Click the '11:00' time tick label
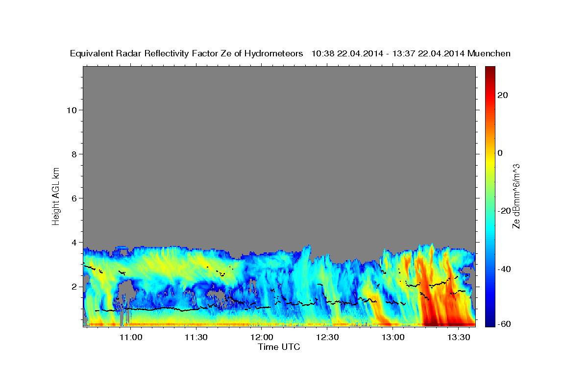The image size is (588, 392). 131,337
